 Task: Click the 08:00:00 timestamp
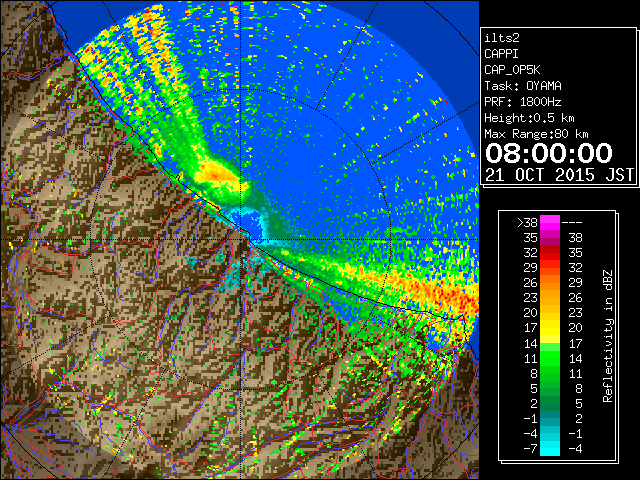[x=549, y=153]
